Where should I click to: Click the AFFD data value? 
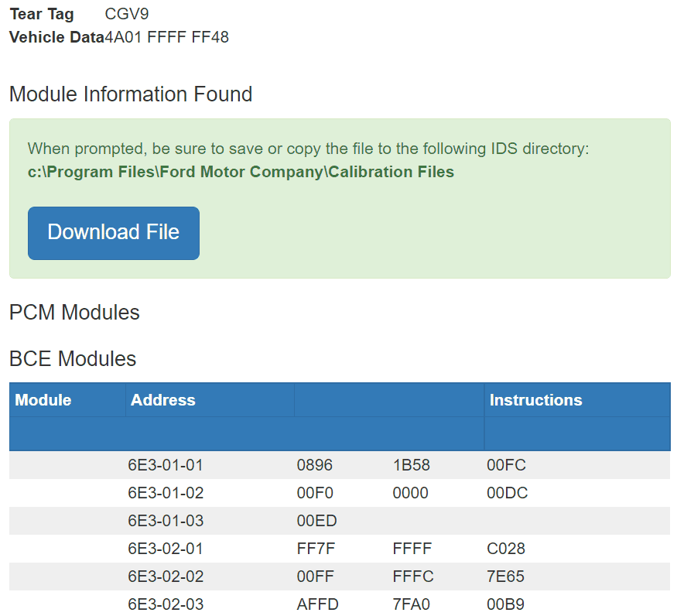click(x=317, y=604)
